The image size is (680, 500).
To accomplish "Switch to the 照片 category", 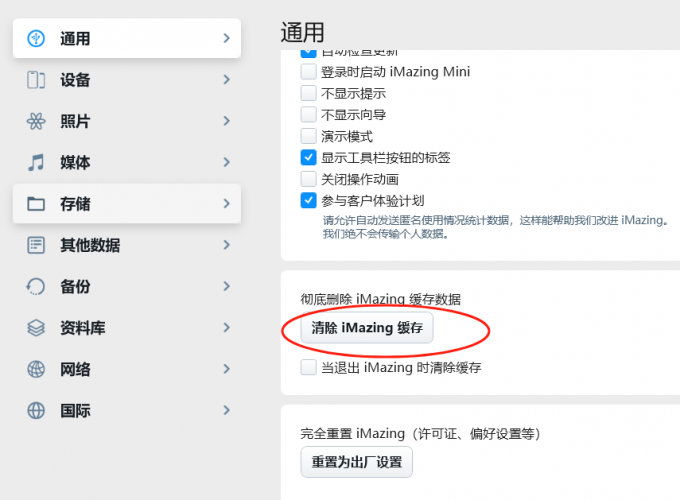I will (x=127, y=121).
